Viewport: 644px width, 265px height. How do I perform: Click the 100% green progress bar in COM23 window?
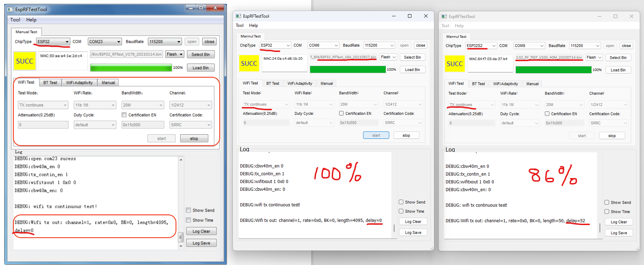tap(131, 68)
